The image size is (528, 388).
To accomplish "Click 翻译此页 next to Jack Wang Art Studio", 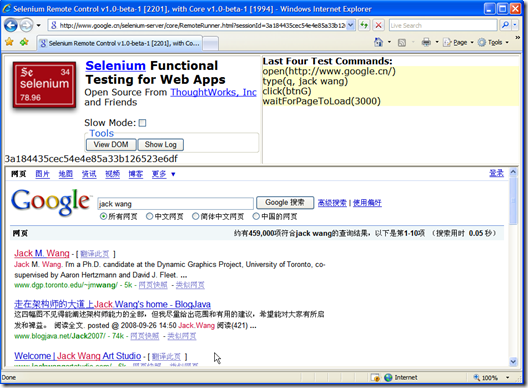I will pyautogui.click(x=166, y=357).
